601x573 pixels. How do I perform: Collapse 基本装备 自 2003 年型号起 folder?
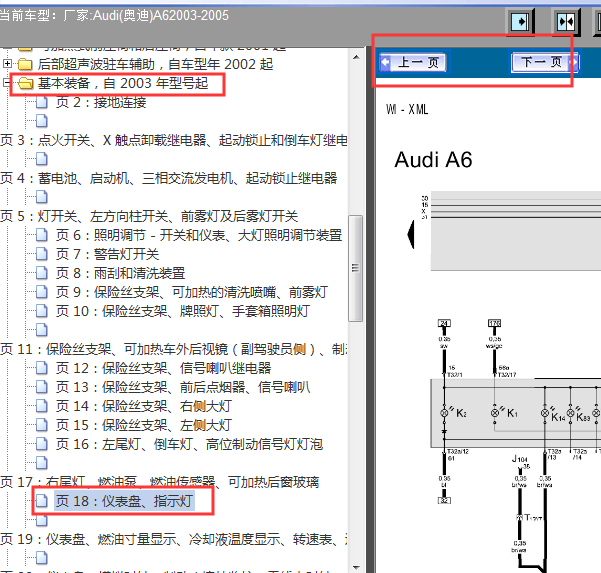(6, 83)
